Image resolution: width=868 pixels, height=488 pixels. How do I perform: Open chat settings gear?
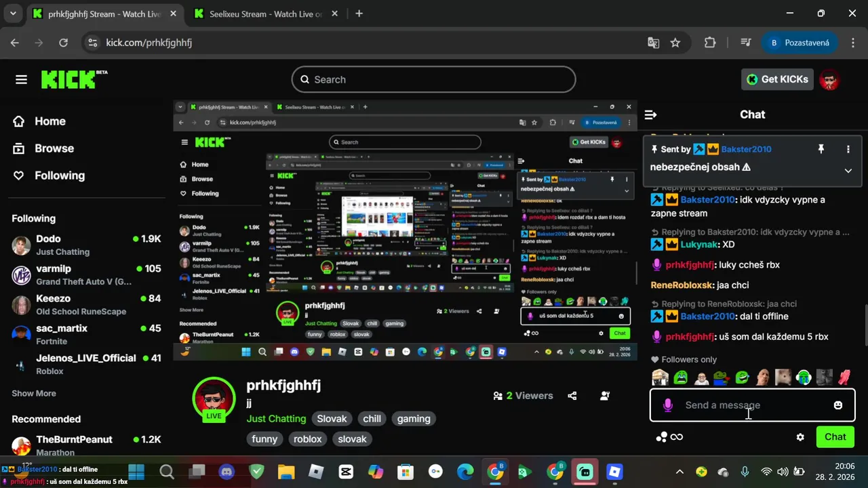(x=800, y=437)
